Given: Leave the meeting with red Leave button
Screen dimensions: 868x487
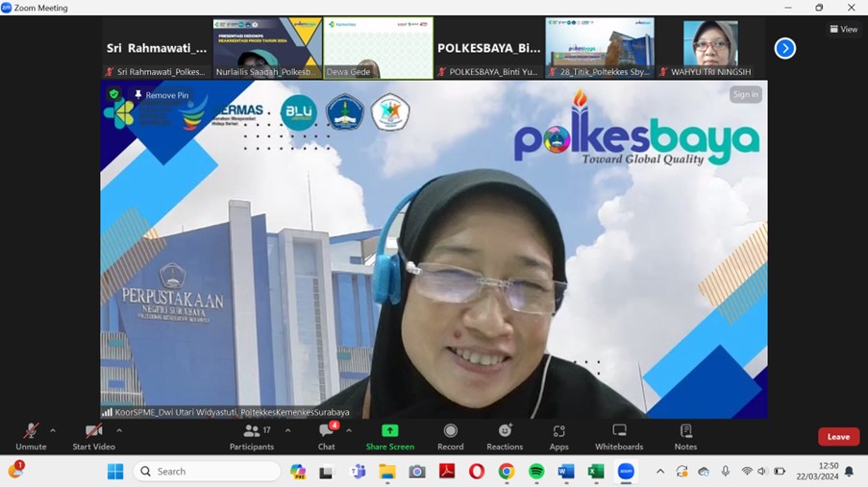Looking at the screenshot, I should click(838, 437).
